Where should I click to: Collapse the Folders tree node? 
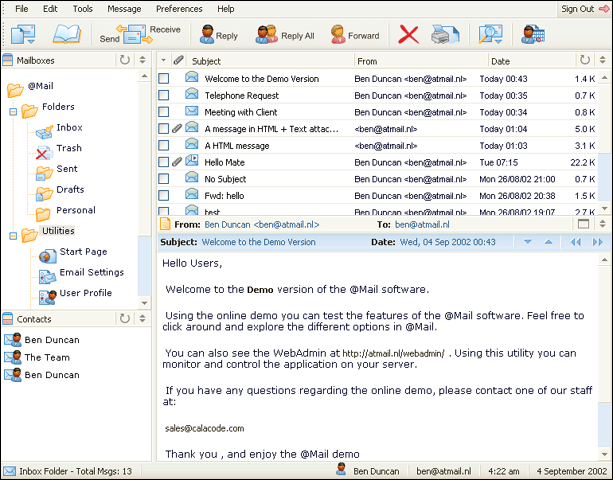(x=13, y=112)
